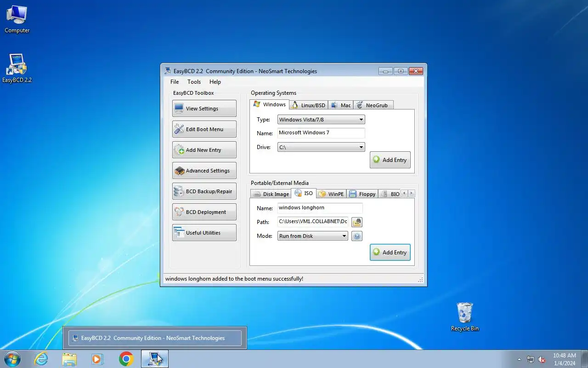Viewport: 588px width, 368px height.
Task: Select the Recycle Bin desktop icon
Action: click(x=465, y=316)
